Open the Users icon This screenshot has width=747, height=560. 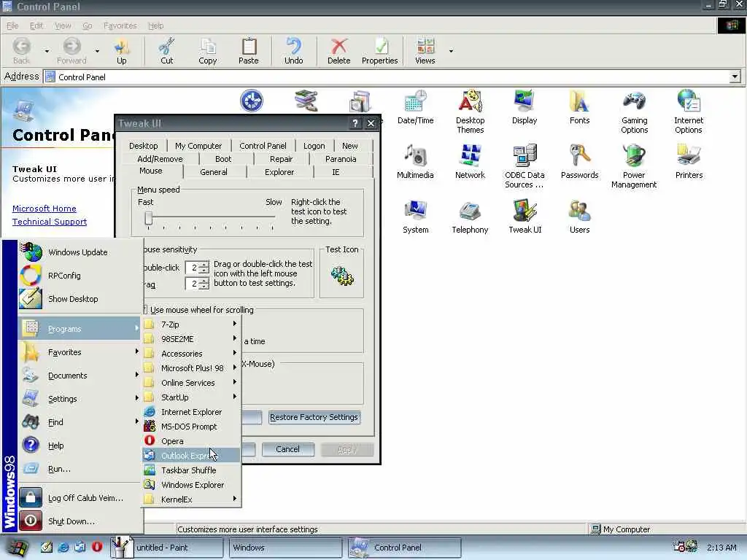pyautogui.click(x=579, y=217)
